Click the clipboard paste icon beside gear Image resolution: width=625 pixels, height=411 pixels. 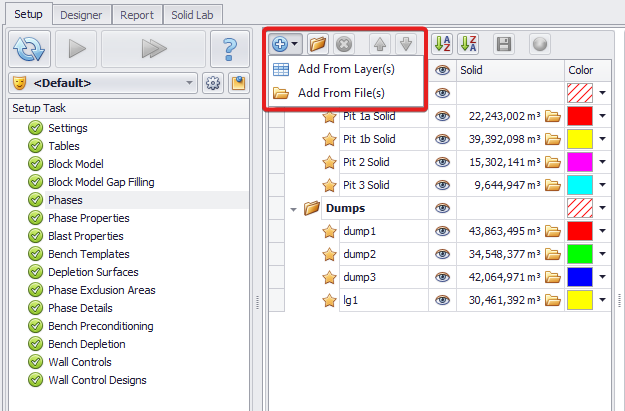(x=239, y=83)
